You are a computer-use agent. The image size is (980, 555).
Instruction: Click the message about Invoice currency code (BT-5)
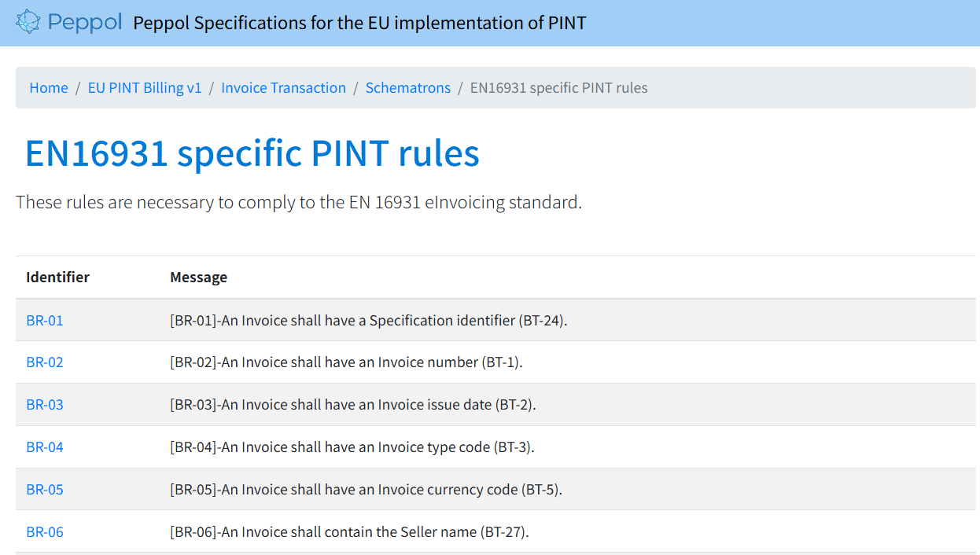(x=367, y=490)
